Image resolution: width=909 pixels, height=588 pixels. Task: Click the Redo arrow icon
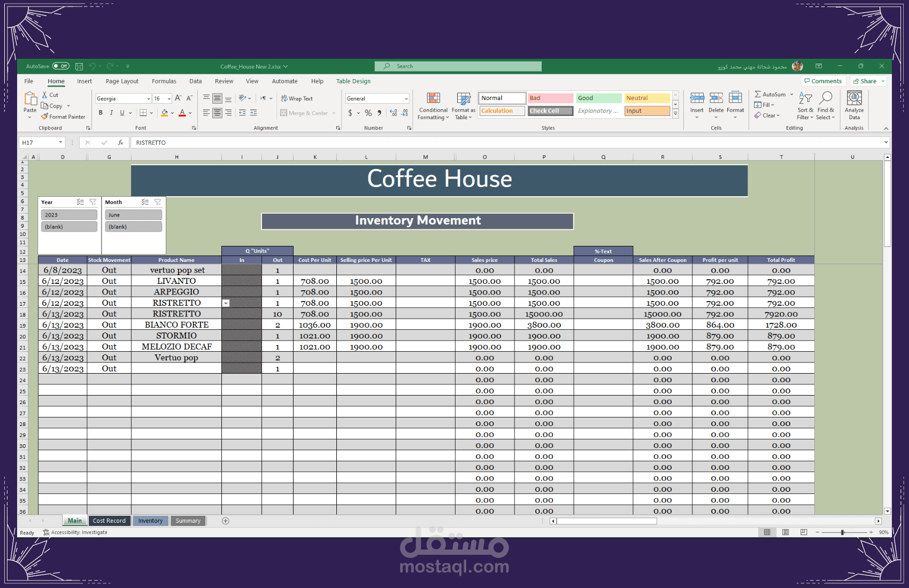(110, 66)
